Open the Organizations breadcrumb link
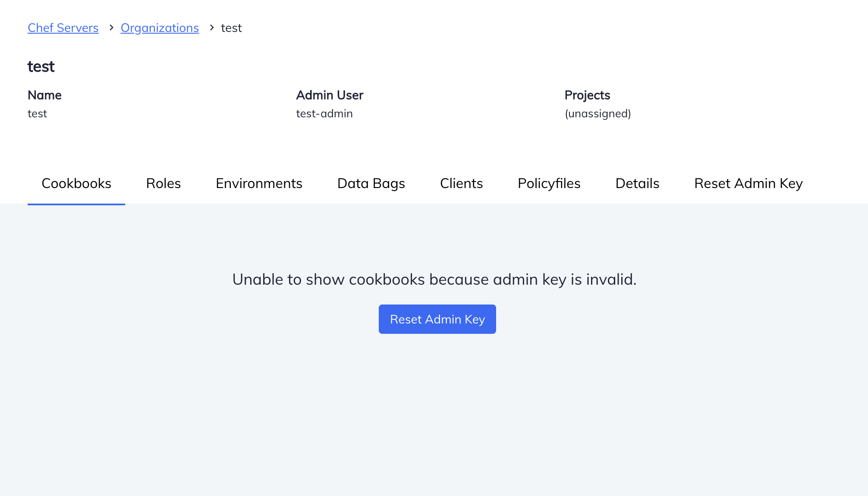 [x=160, y=28]
